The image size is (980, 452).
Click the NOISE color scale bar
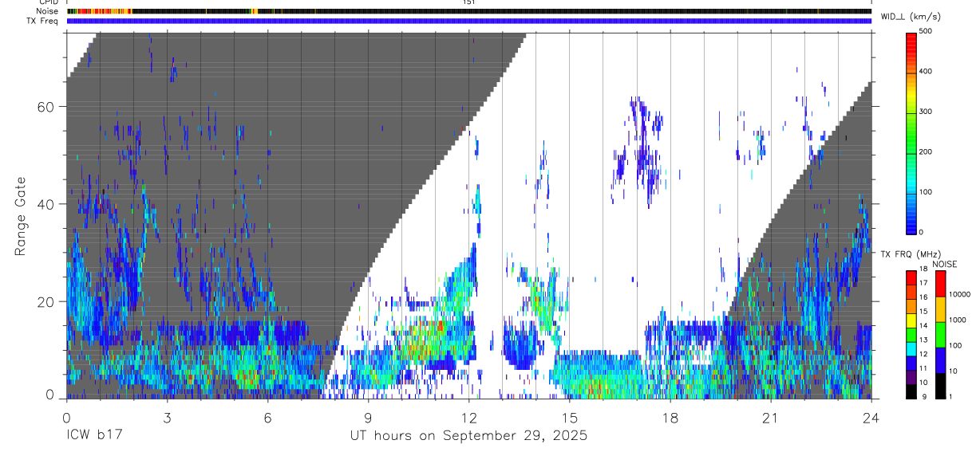(940, 334)
